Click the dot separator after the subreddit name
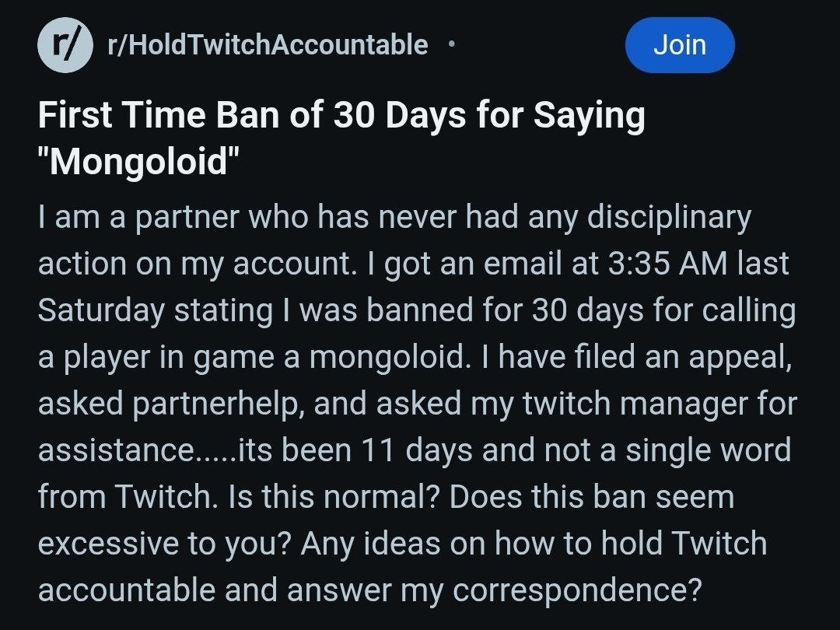Screen dimensions: 840x630 point(452,44)
